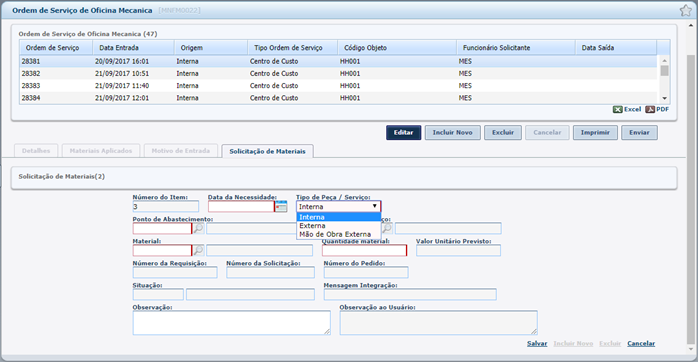Sort by Tipo Ordem de Serviço header
The height and width of the screenshot is (362, 698).
(292, 48)
